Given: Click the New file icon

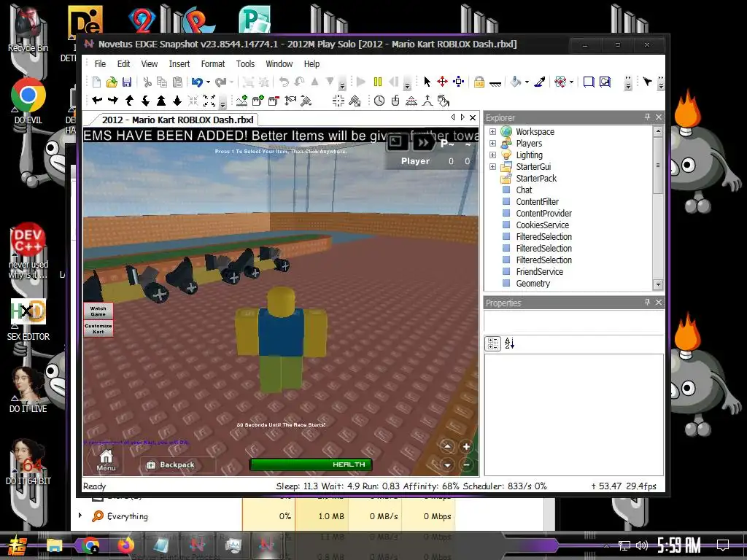Looking at the screenshot, I should point(96,82).
